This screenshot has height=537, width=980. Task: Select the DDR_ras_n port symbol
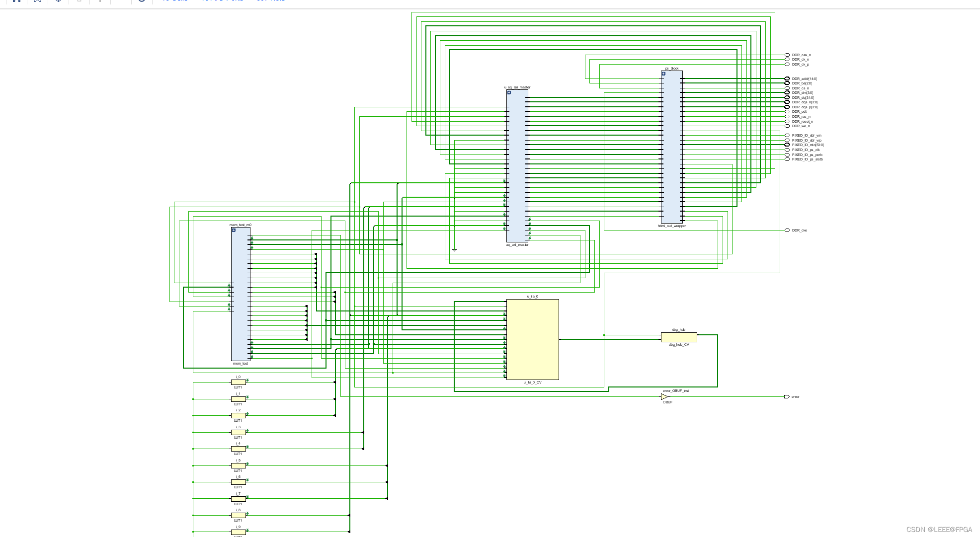pyautogui.click(x=787, y=117)
